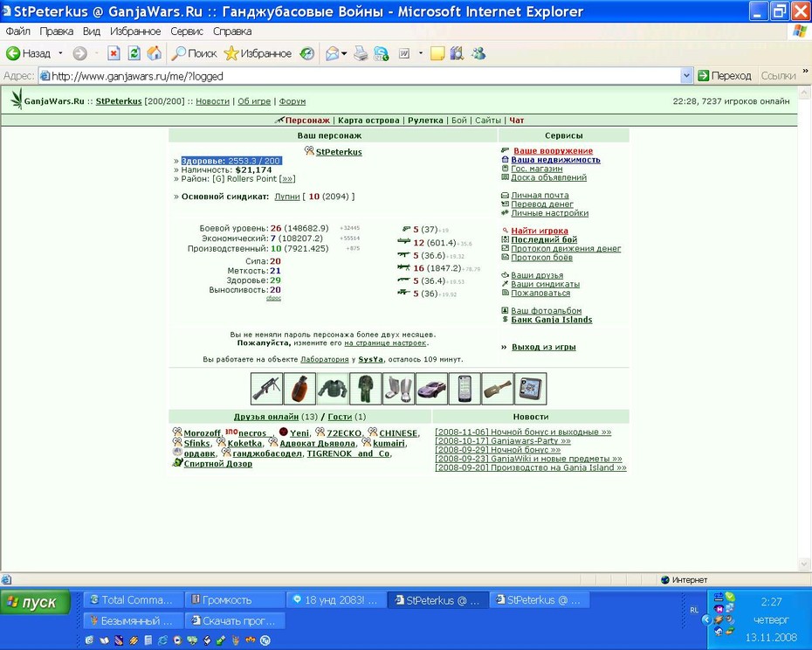This screenshot has width=812, height=650.
Task: Switch to Total Commander taskbar button
Action: click(x=133, y=599)
